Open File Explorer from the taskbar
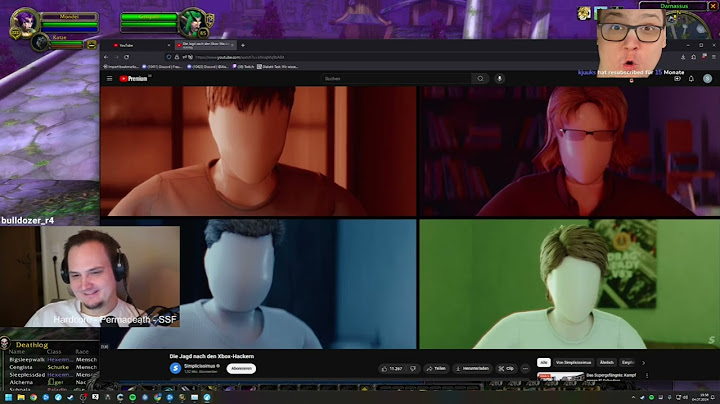 (x=21, y=397)
